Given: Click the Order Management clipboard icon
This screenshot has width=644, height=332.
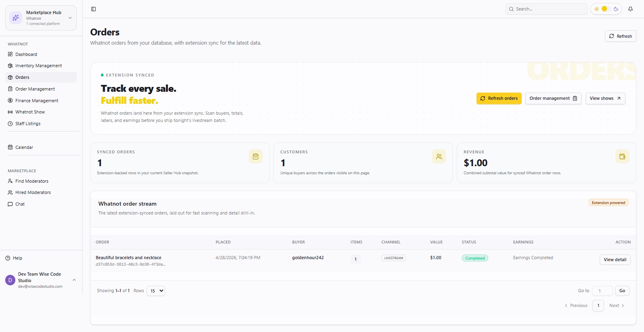Looking at the screenshot, I should 10,89.
